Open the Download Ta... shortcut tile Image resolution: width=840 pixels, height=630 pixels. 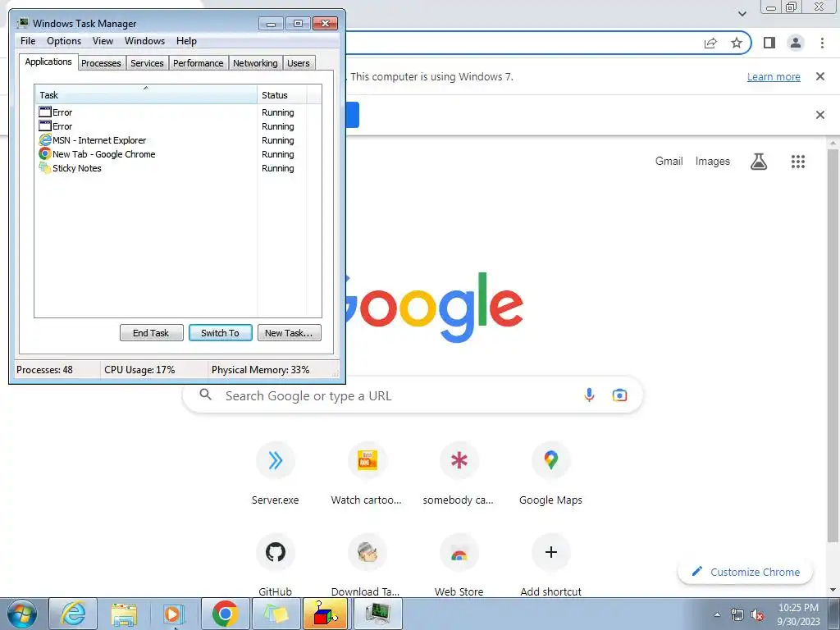(x=367, y=565)
